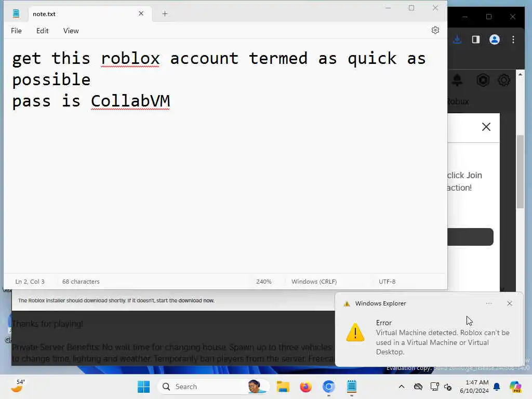Close the Roblox dialog with X
532x399 pixels.
[x=486, y=127]
